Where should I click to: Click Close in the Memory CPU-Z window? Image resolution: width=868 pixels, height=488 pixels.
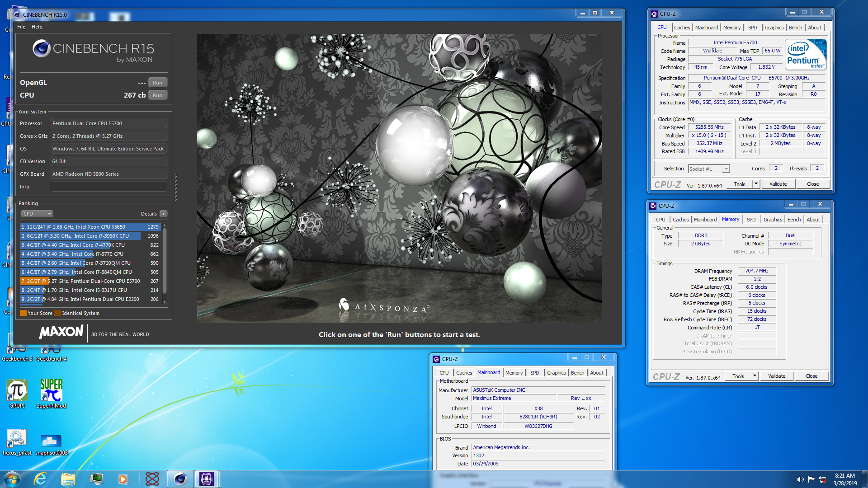[811, 376]
